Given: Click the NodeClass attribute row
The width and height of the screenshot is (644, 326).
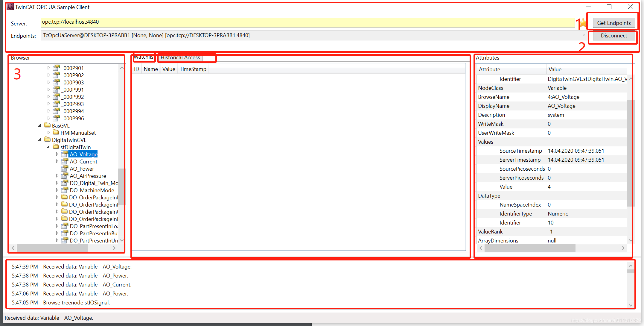Looking at the screenshot, I should [x=552, y=88].
